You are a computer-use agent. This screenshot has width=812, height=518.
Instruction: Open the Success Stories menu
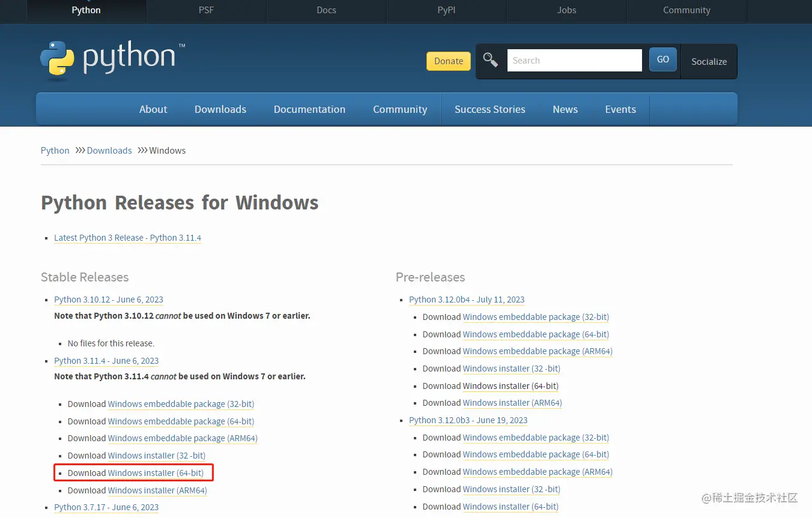(490, 109)
